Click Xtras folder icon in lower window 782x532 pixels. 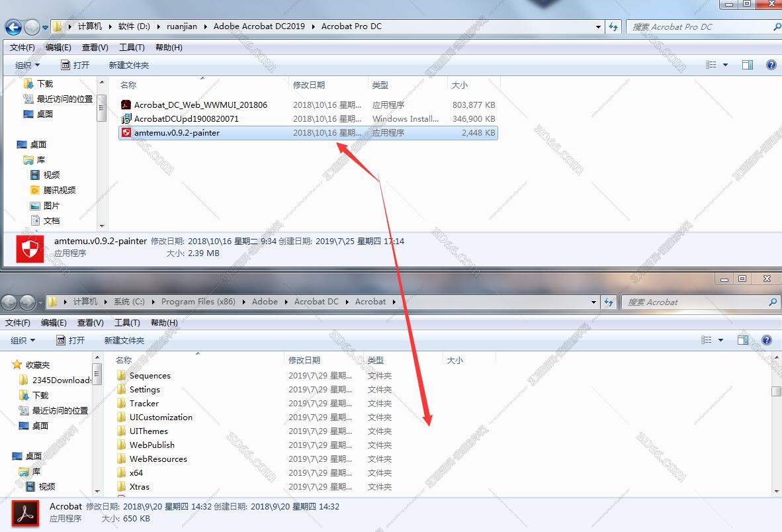click(121, 486)
